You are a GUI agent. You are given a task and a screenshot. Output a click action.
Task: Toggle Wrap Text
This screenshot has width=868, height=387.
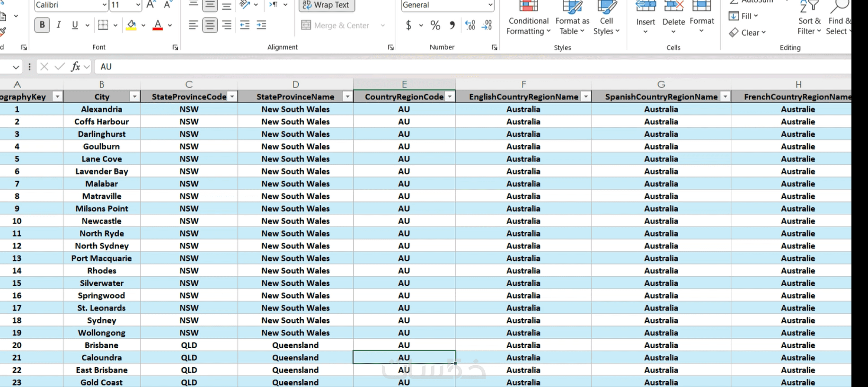[x=327, y=5]
